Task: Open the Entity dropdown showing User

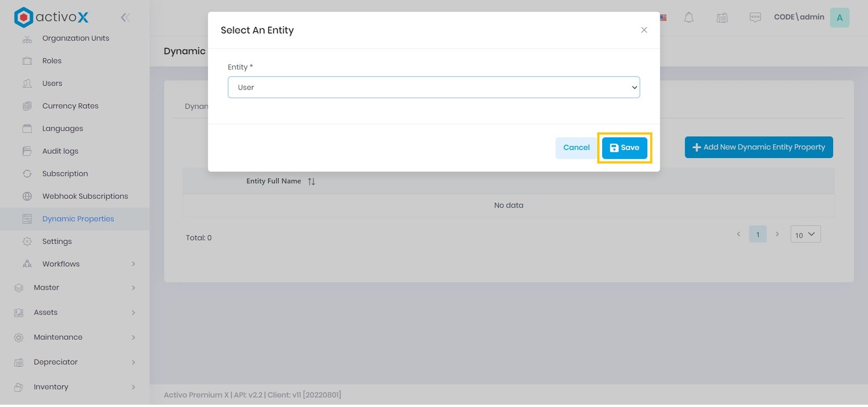Action: [x=433, y=87]
